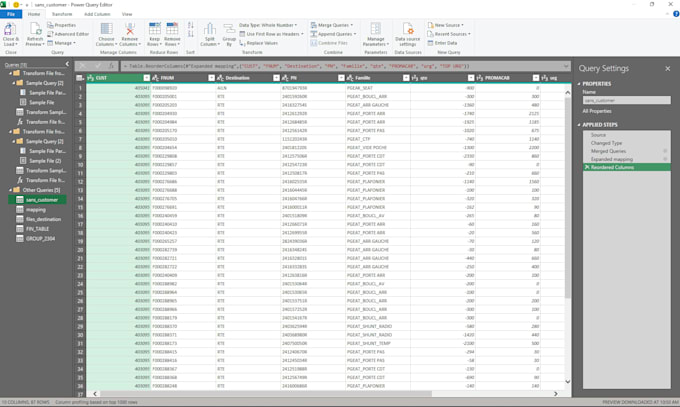Sort descending using the ribbon icon
This screenshot has height=407, width=680.
(191, 34)
